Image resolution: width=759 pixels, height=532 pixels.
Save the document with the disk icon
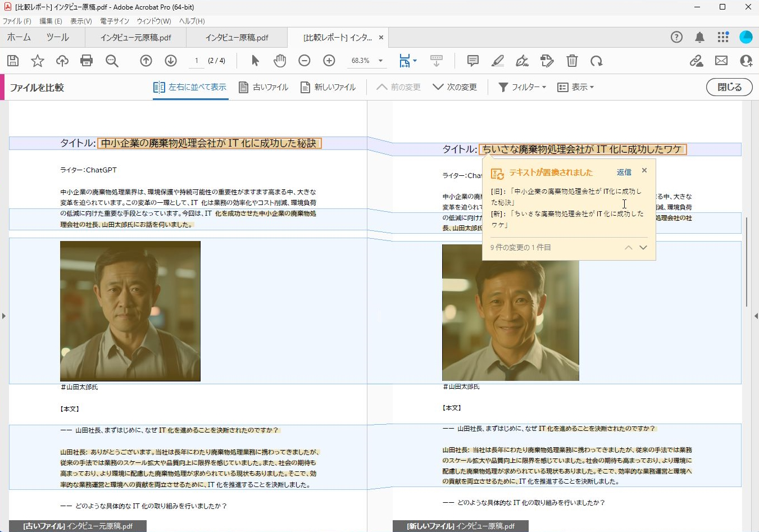[x=12, y=61]
